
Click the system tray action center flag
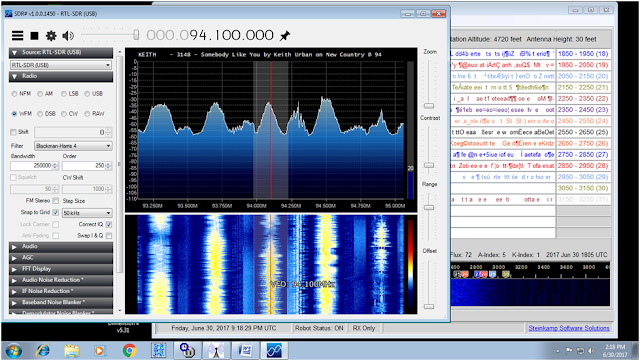[569, 351]
